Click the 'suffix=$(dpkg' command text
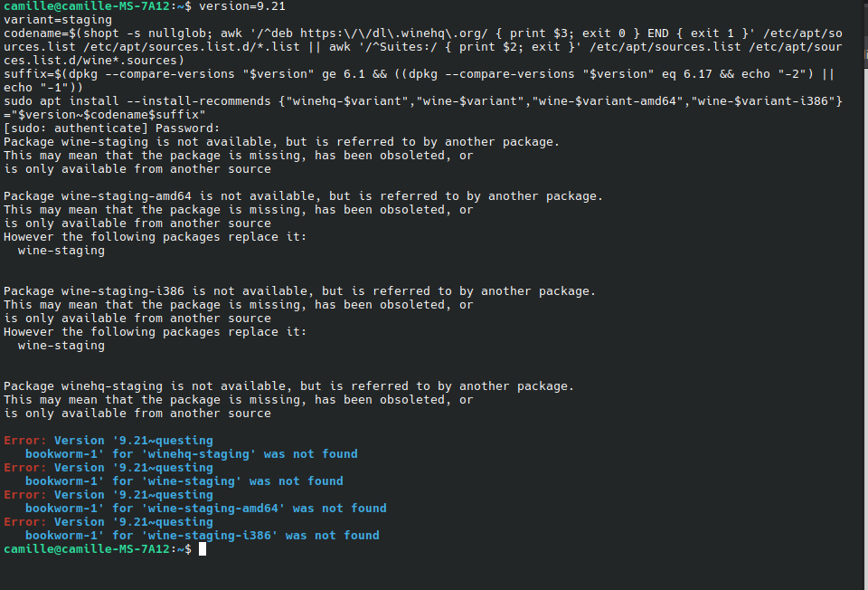Image resolution: width=868 pixels, height=590 pixels. pyautogui.click(x=51, y=74)
